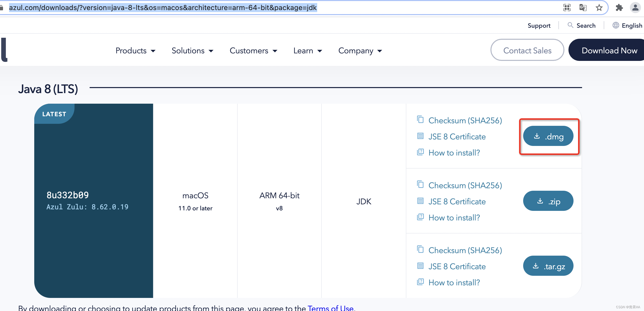Open the Terms of Use link
Image resolution: width=644 pixels, height=311 pixels.
click(x=331, y=308)
